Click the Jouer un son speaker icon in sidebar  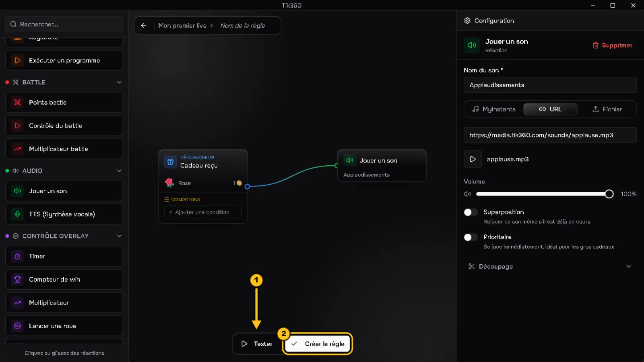(17, 191)
